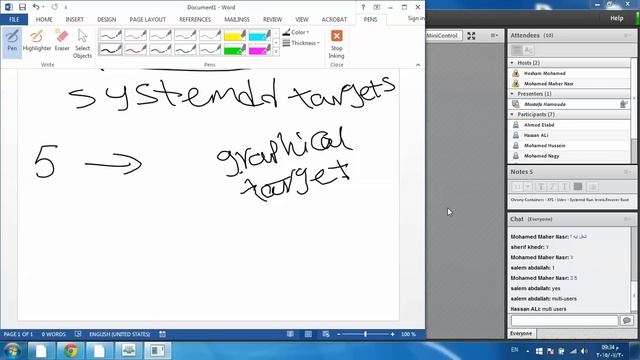Click the macro recording icon in status bar
Image resolution: width=640 pixels, height=360 pixels.
pyautogui.click(x=162, y=334)
